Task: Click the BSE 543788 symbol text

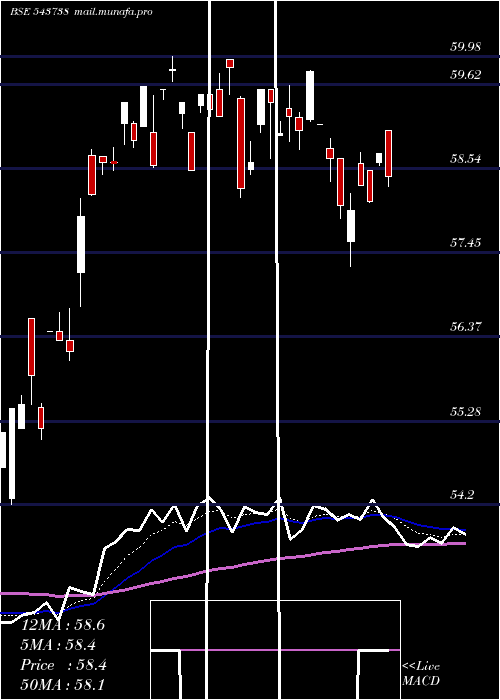Action: click(39, 12)
